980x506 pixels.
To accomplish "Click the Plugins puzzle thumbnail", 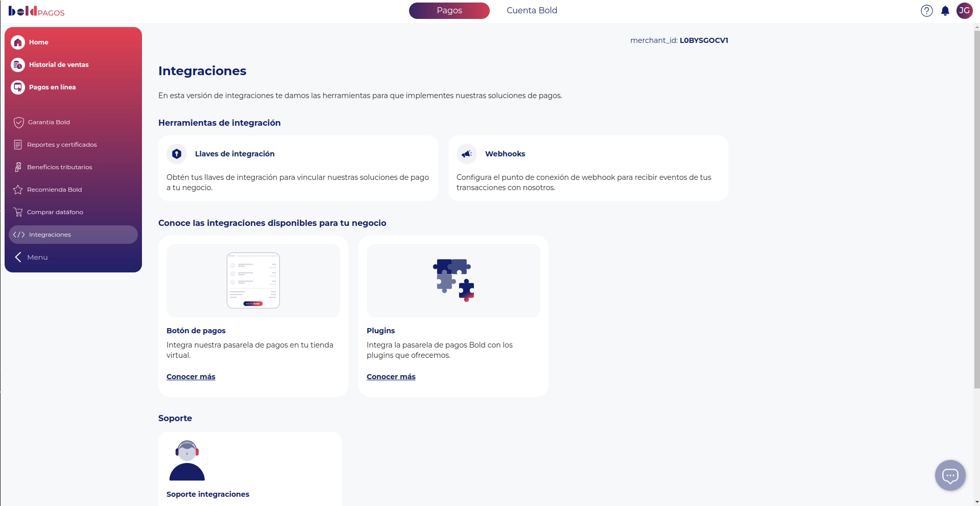I will [x=453, y=281].
